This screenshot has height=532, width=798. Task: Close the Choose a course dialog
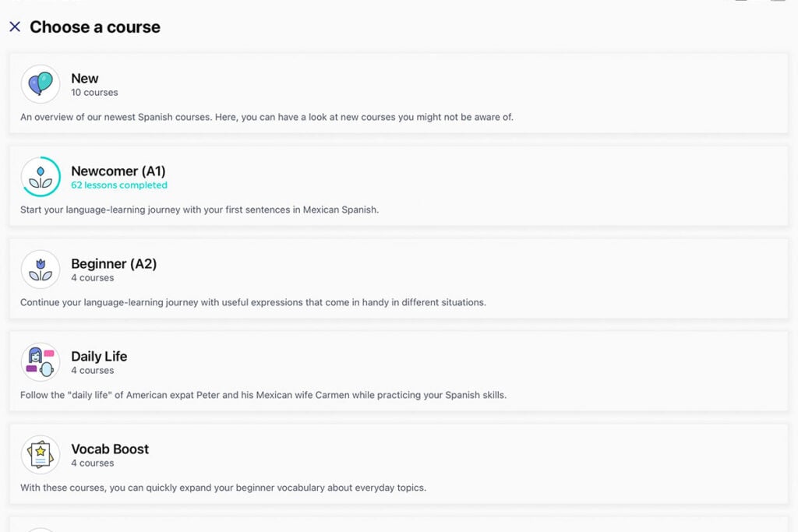[15, 26]
